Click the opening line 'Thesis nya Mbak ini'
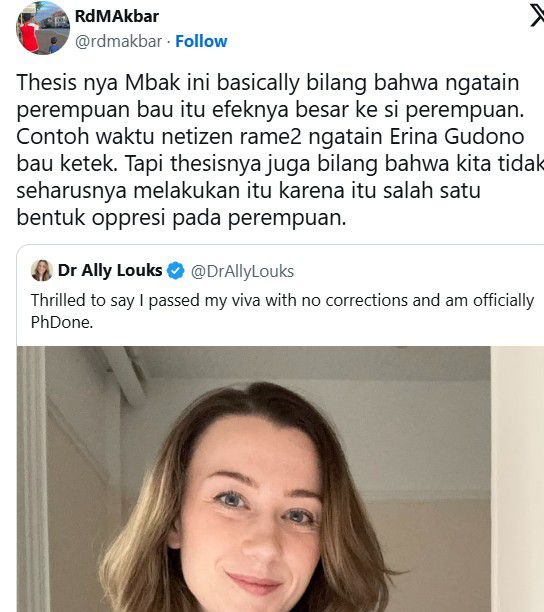The width and height of the screenshot is (544, 612). click(114, 83)
